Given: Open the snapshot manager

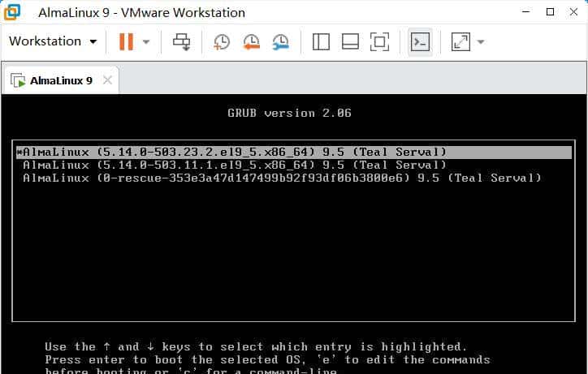Looking at the screenshot, I should [x=280, y=41].
